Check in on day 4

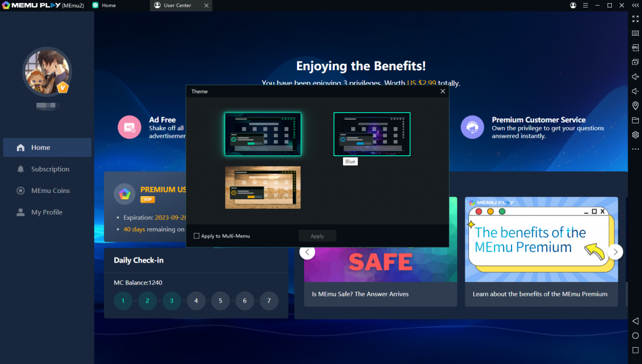(x=196, y=301)
